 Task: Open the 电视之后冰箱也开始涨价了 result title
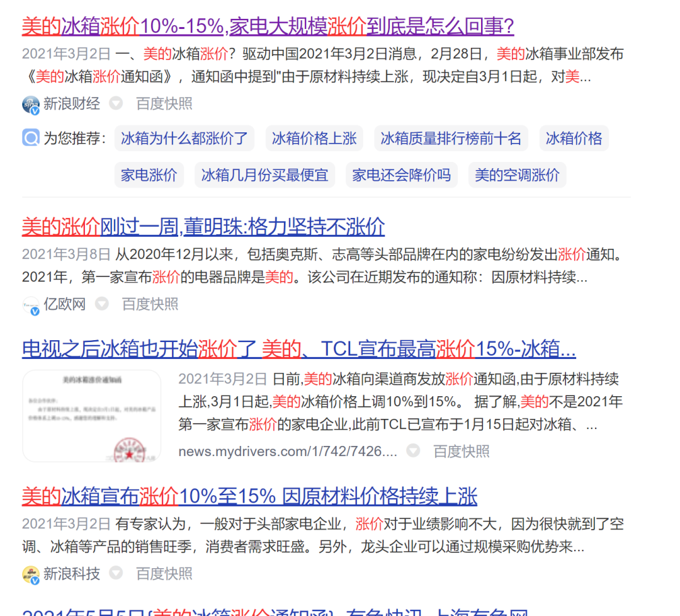299,349
